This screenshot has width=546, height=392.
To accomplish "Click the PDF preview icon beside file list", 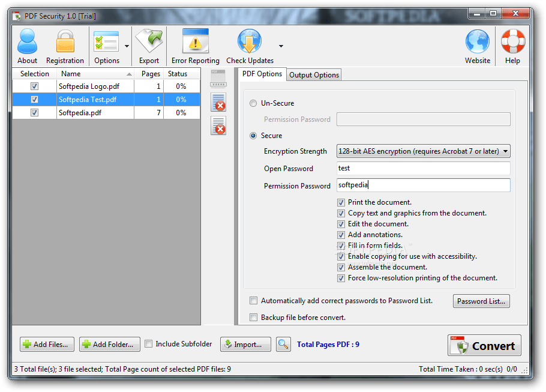I will [x=218, y=79].
